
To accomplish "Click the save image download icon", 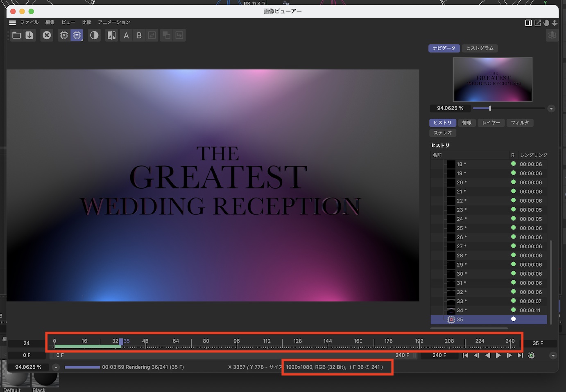I will [x=29, y=35].
